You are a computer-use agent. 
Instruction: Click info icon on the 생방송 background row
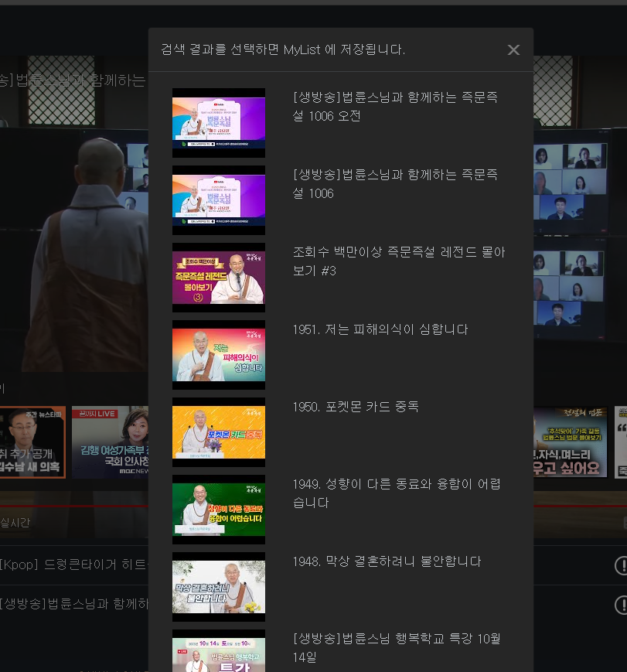621,605
